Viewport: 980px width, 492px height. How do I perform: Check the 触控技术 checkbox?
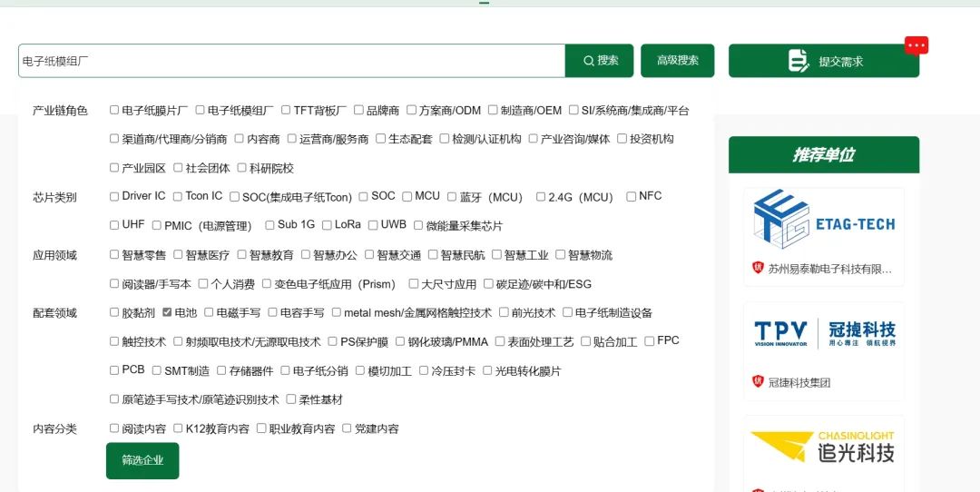tap(113, 341)
